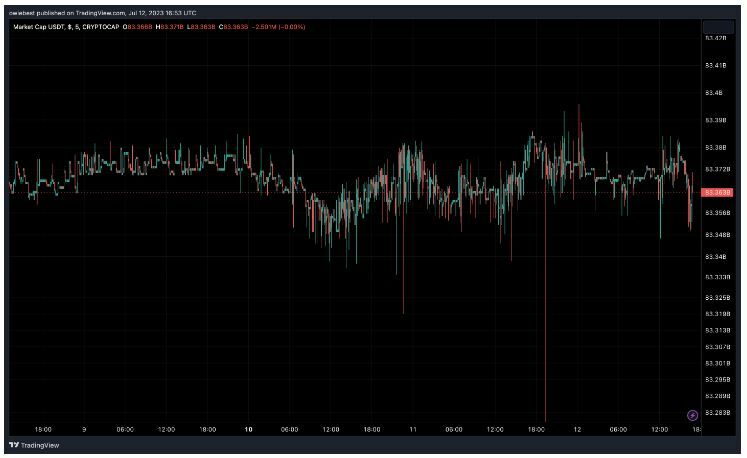Click the TradingView logo icon at bottom left
This screenshot has width=747, height=458.
(13, 445)
